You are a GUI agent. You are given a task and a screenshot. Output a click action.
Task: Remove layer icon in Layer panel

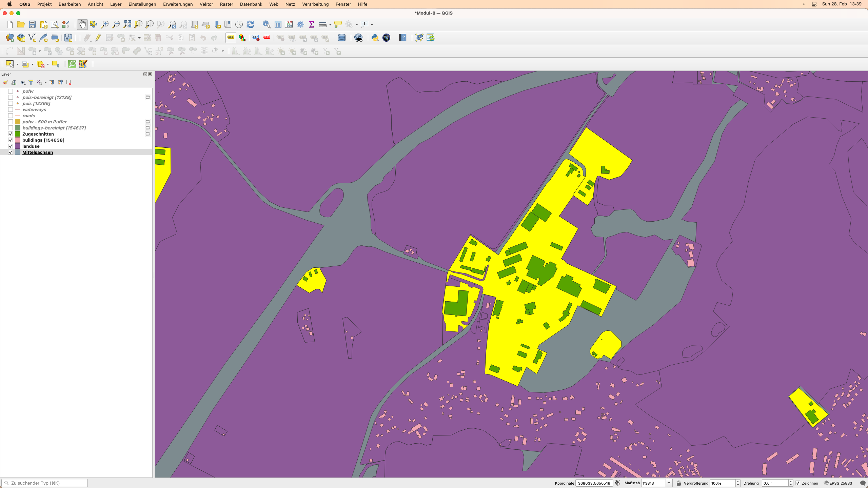click(x=69, y=82)
